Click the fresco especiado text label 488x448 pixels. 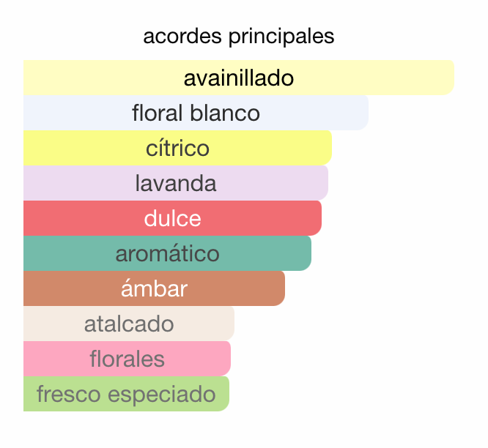point(126,395)
